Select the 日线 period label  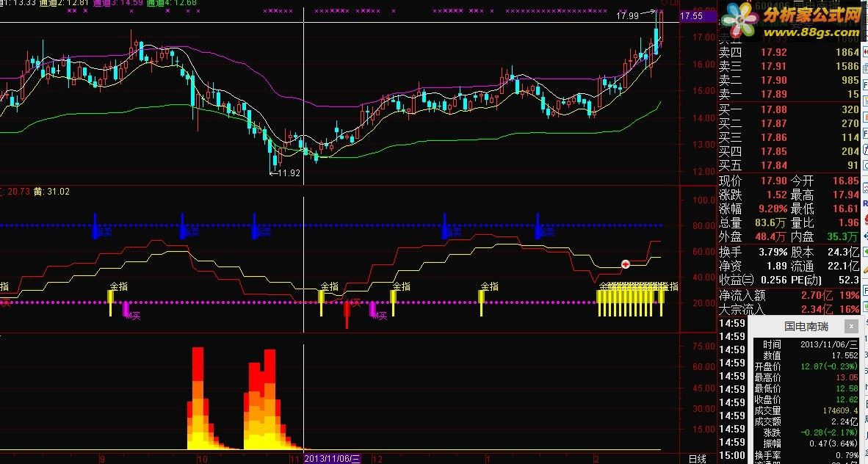698,459
